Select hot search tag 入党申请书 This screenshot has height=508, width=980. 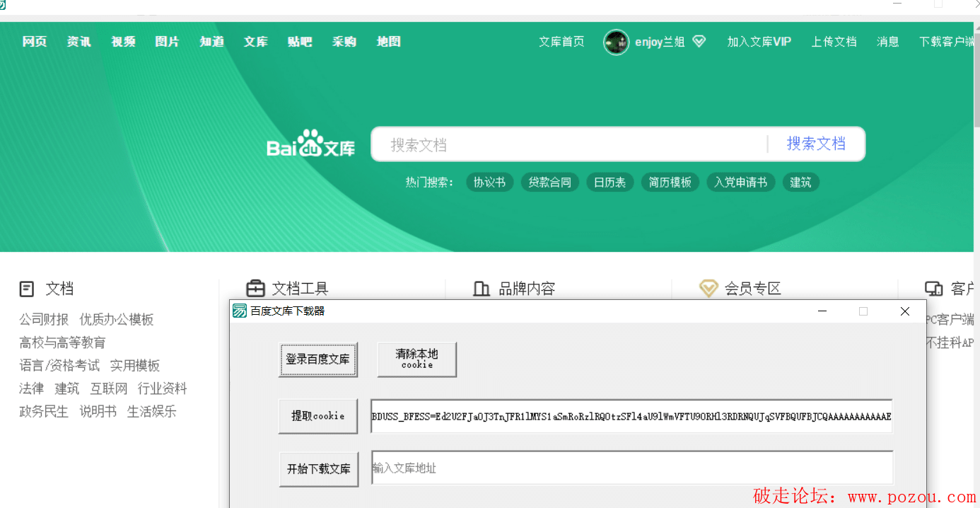coord(741,183)
